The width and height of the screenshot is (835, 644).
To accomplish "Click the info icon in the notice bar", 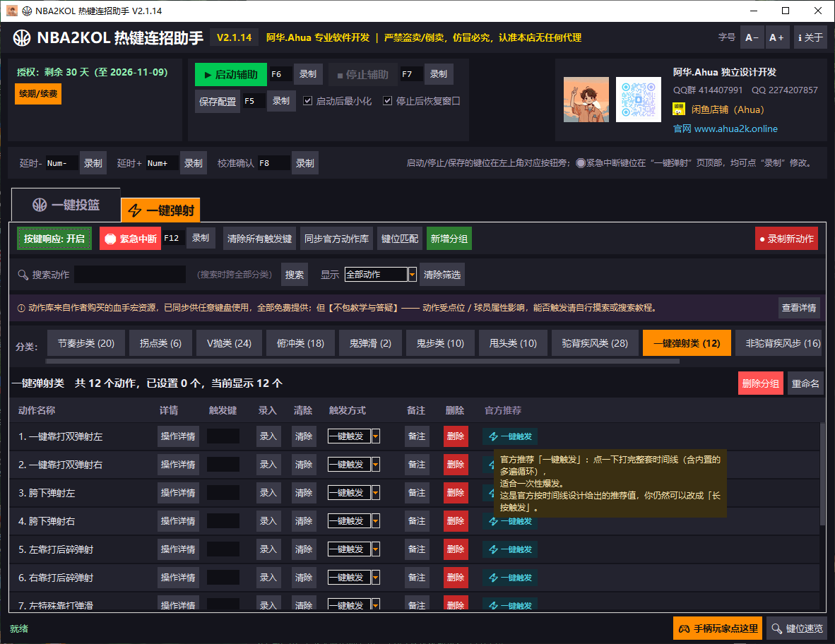I will coord(21,308).
